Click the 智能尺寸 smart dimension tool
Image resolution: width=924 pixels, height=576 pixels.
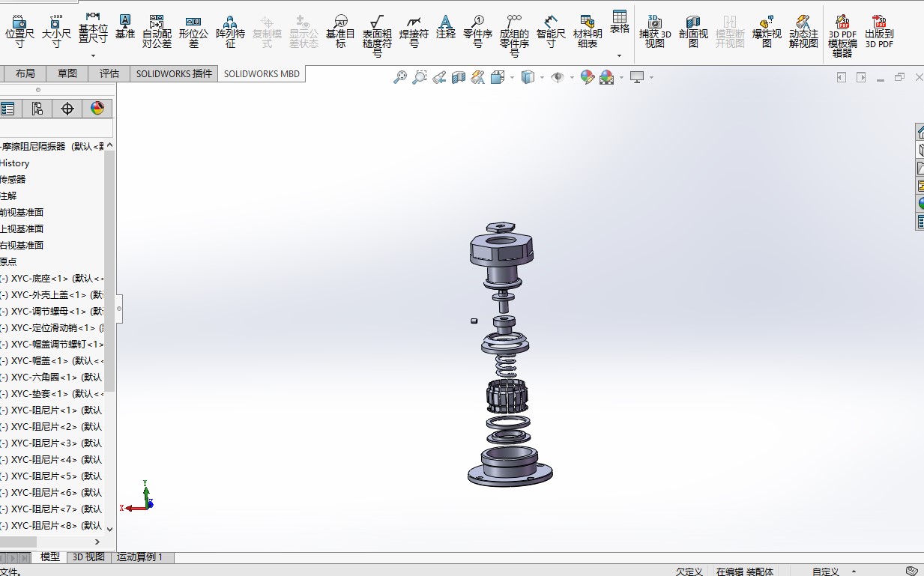[551, 31]
